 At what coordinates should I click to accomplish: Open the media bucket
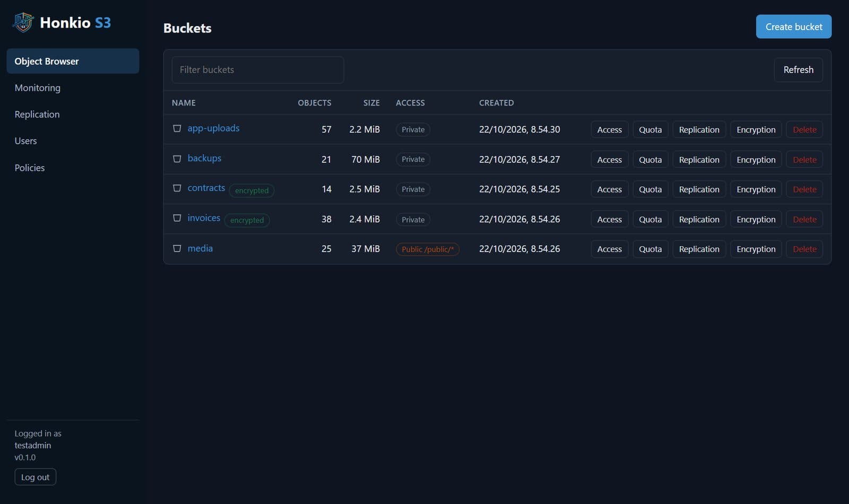tap(200, 248)
